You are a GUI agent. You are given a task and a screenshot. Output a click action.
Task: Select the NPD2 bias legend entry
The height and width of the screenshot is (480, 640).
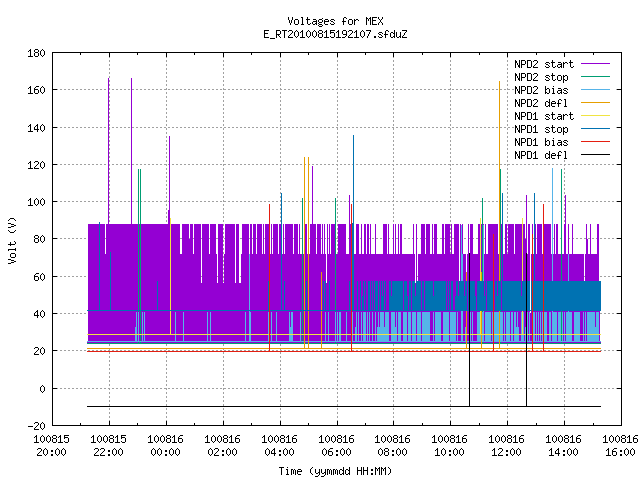coord(541,90)
